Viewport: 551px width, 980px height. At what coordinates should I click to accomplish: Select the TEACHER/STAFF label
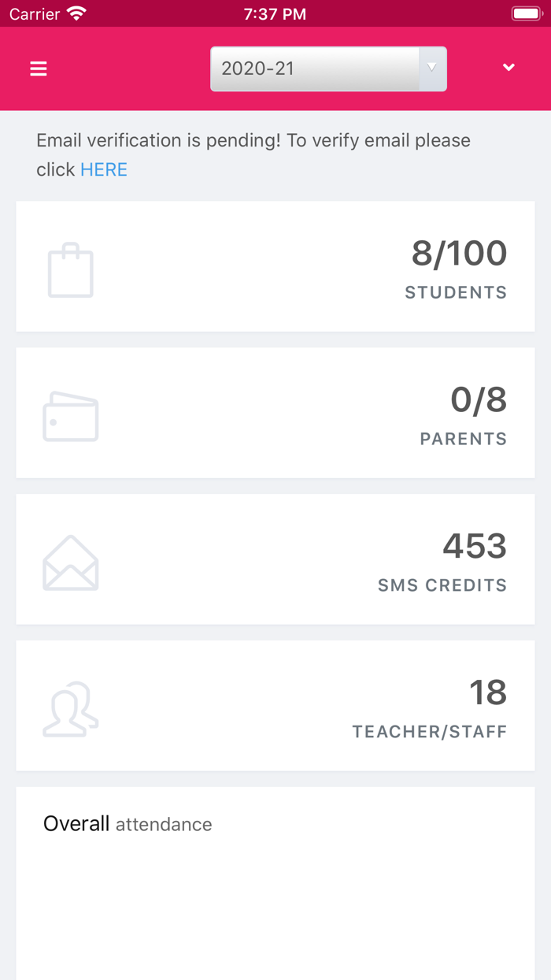click(x=429, y=732)
